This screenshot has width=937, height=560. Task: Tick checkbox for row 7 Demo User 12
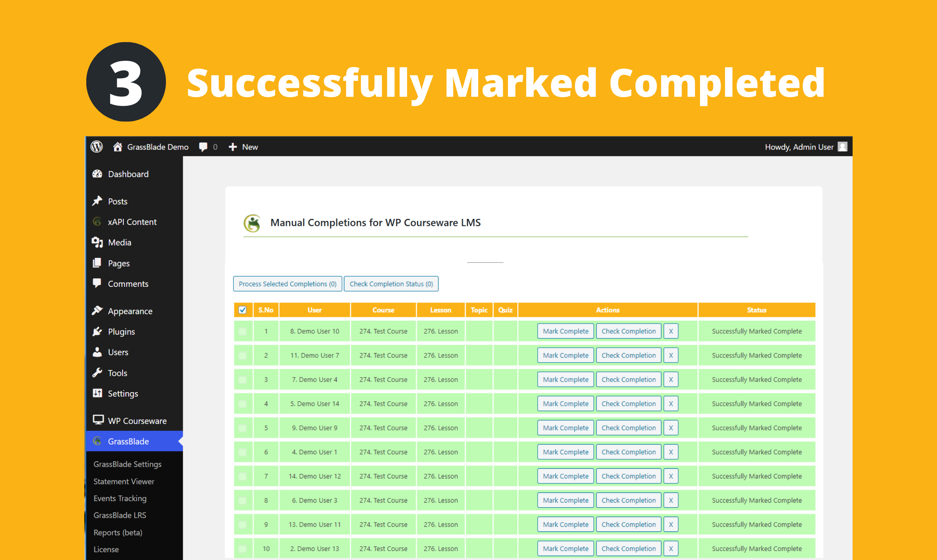(x=242, y=476)
